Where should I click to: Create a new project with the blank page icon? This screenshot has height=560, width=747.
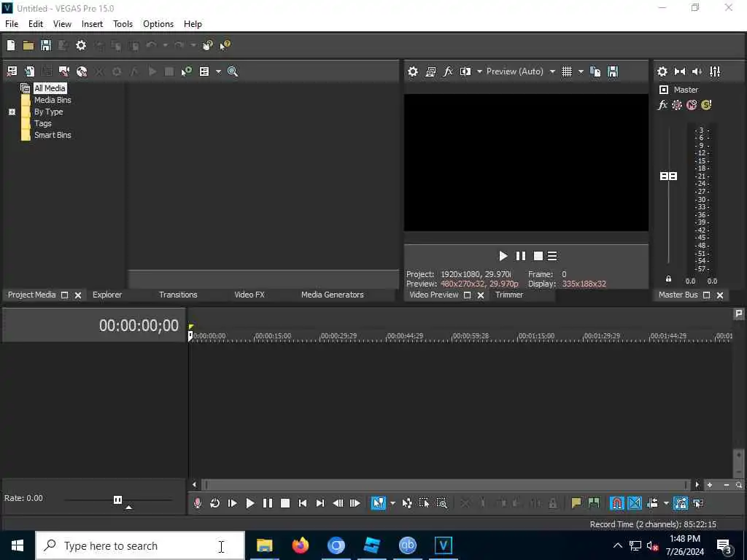11,45
